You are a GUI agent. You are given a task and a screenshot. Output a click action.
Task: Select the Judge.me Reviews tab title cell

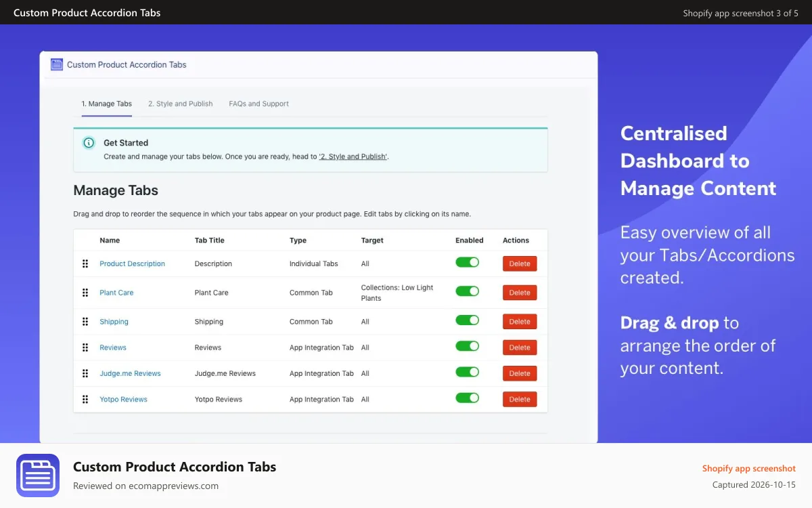225,373
